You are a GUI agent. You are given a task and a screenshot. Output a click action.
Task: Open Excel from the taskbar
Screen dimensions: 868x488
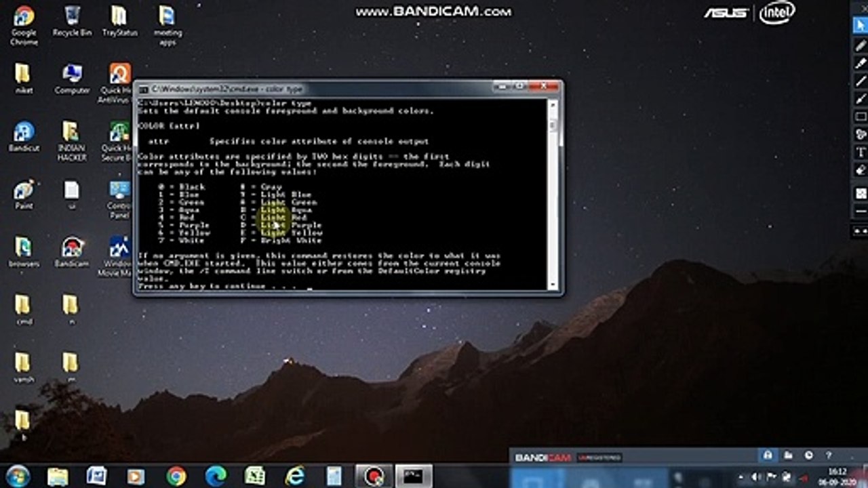tap(255, 476)
